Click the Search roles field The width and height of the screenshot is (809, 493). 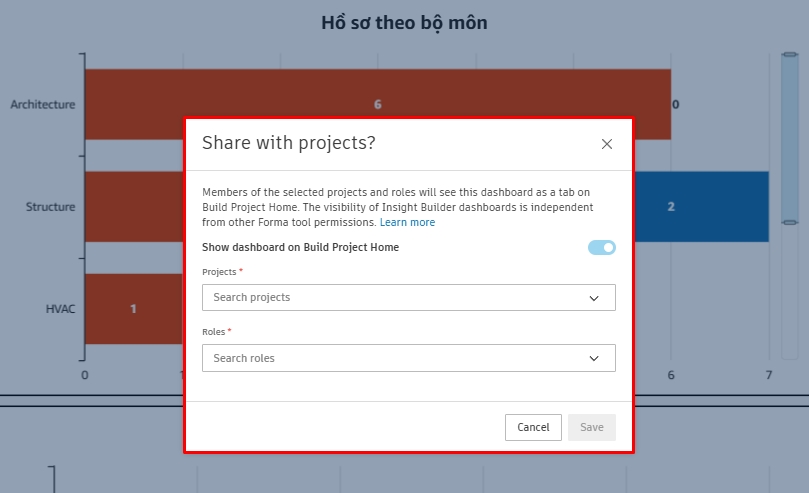[x=409, y=358]
